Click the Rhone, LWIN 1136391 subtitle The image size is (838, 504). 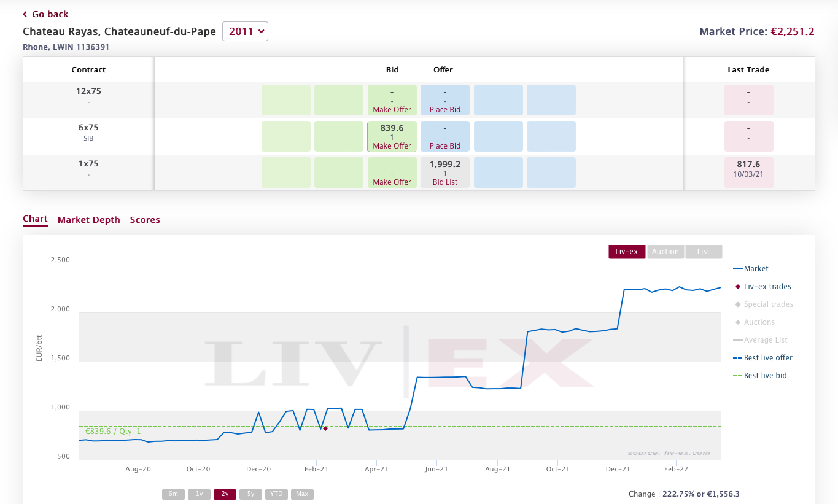[x=66, y=47]
